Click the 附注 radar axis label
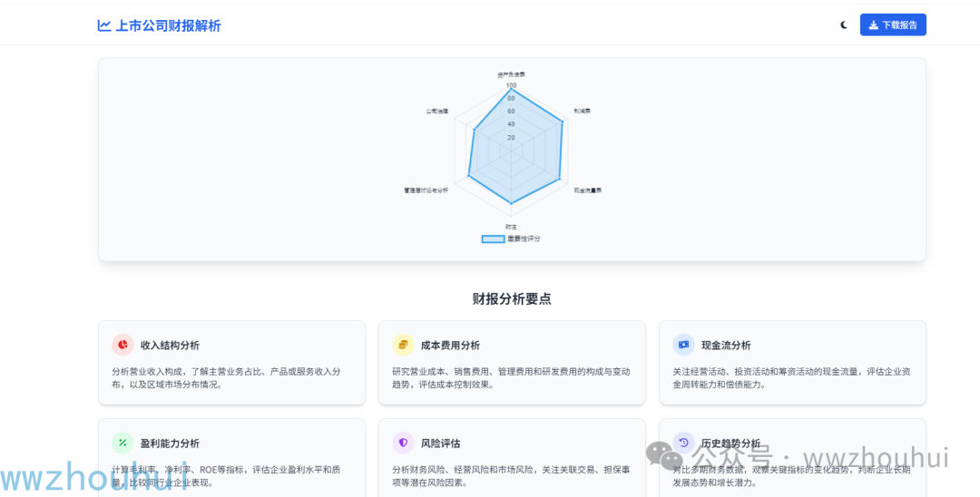The width and height of the screenshot is (980, 497). pos(511,226)
